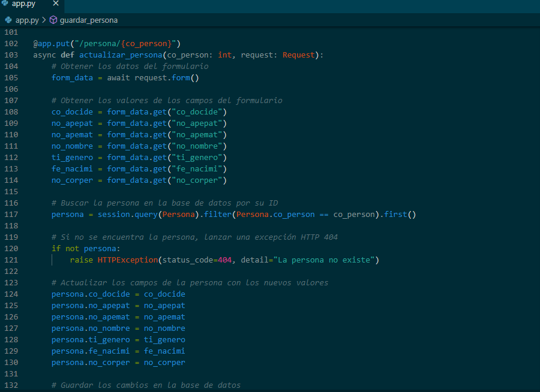Click persona.fe_nacimi assignment on line 129
The height and width of the screenshot is (392, 540).
(92, 351)
